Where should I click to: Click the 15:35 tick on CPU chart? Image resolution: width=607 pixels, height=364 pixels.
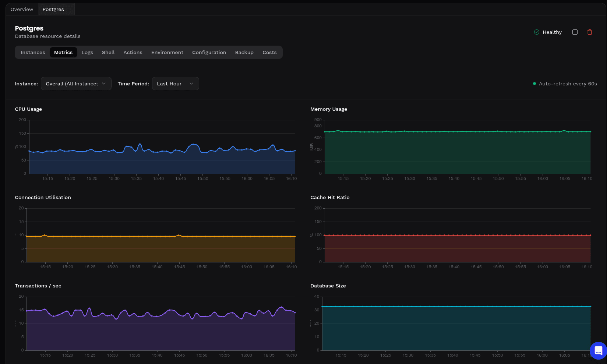tap(136, 179)
